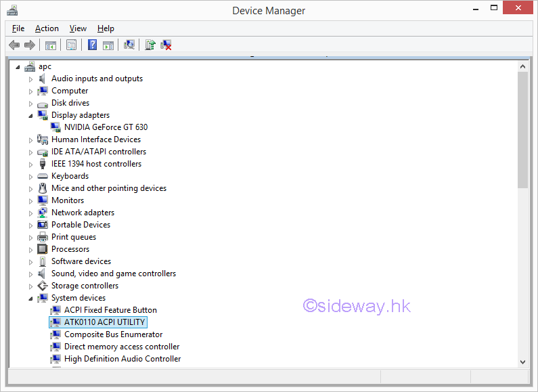Click Scan for hardware changes toolbar icon
This screenshot has height=392, width=538.
129,45
